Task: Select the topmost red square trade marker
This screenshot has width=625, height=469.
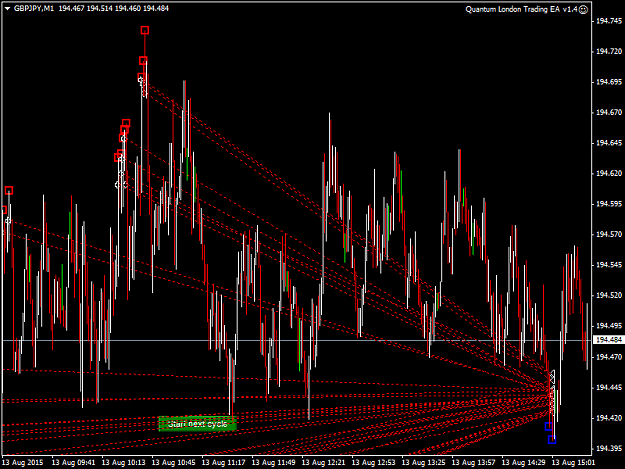Action: 145,30
